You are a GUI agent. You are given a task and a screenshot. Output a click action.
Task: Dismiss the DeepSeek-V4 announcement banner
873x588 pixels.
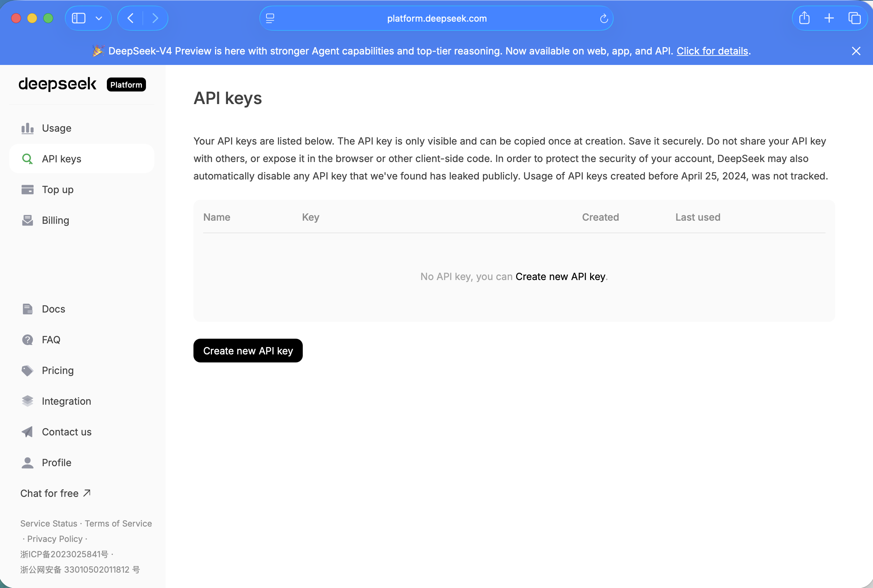pos(856,51)
